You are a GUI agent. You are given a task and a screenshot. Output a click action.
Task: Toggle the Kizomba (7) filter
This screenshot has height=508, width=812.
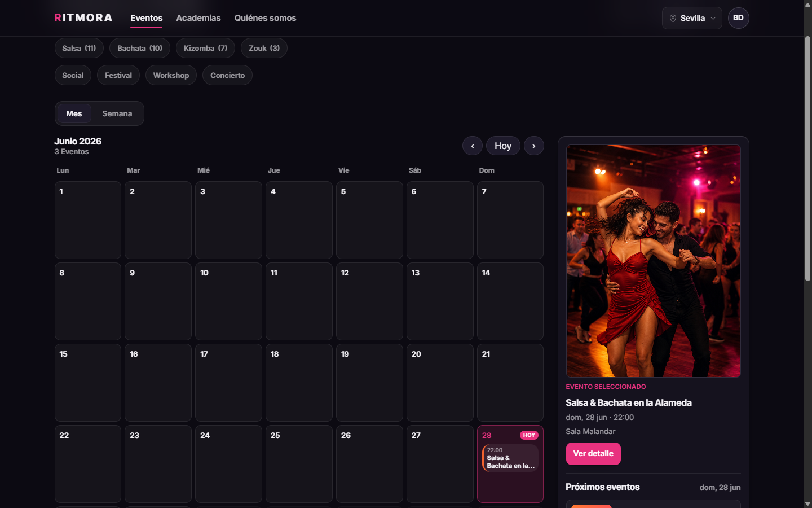(x=205, y=48)
